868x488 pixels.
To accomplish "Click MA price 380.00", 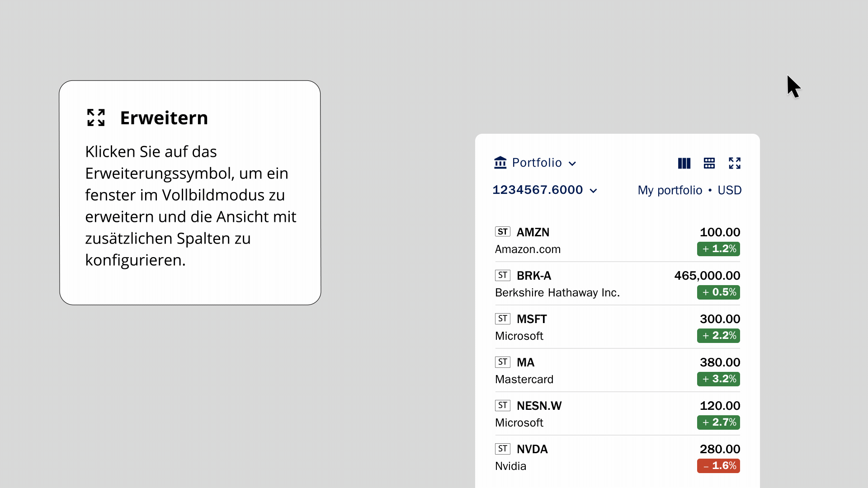I will pyautogui.click(x=720, y=362).
